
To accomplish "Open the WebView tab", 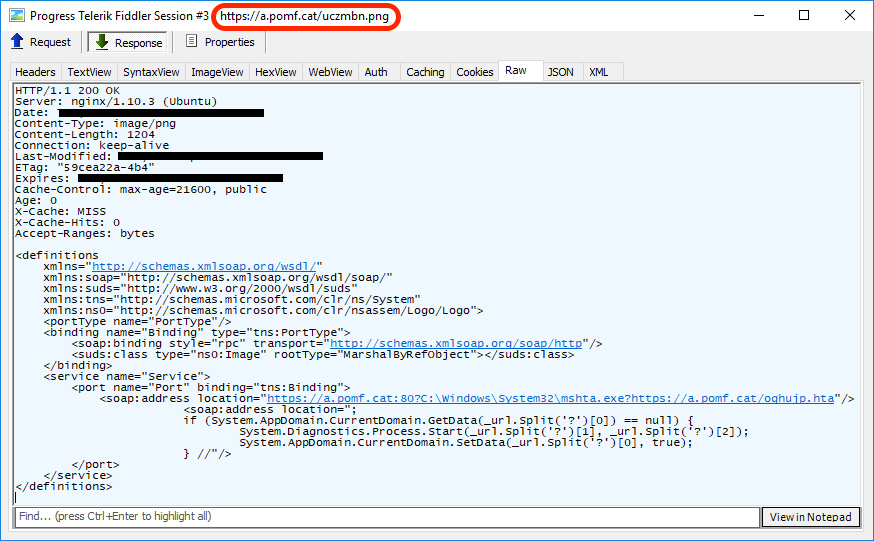I will (x=330, y=72).
